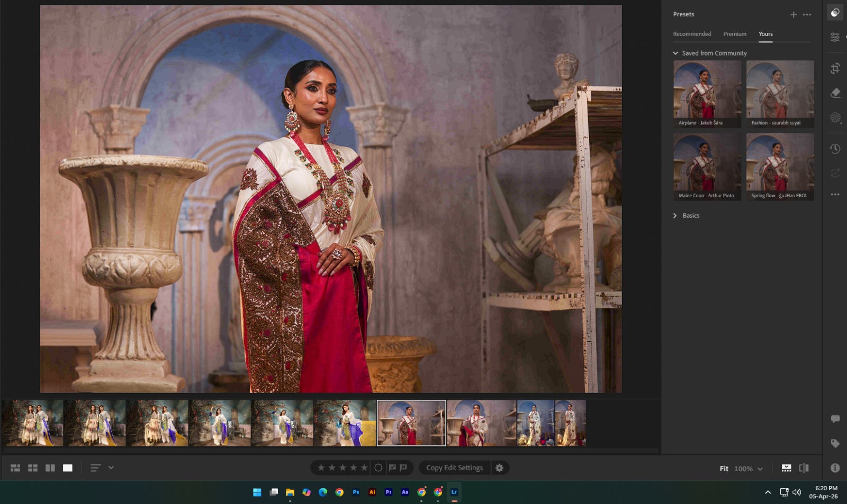Click the Copy Edit Settings button
847x504 pixels.
454,468
